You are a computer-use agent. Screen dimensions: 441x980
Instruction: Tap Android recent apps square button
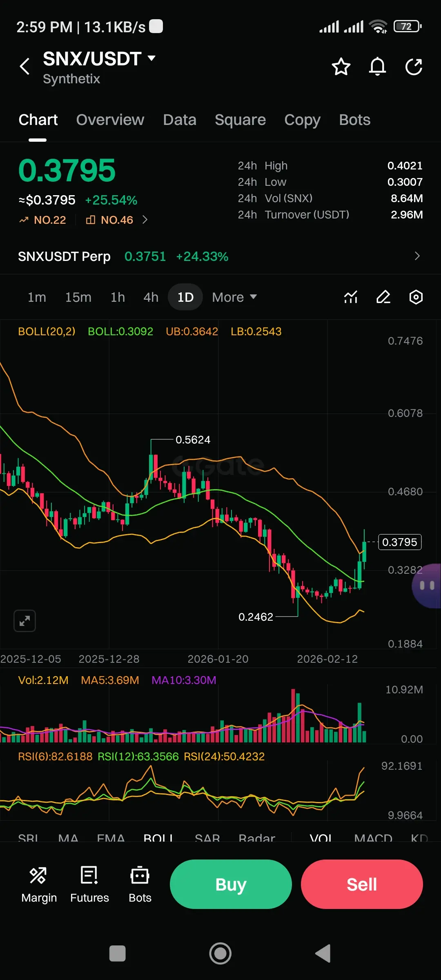click(118, 954)
